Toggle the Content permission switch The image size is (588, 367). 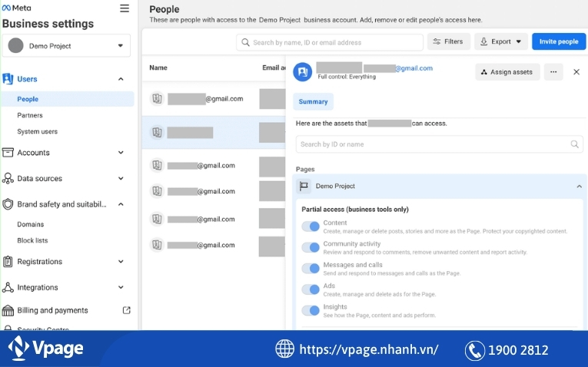point(311,226)
